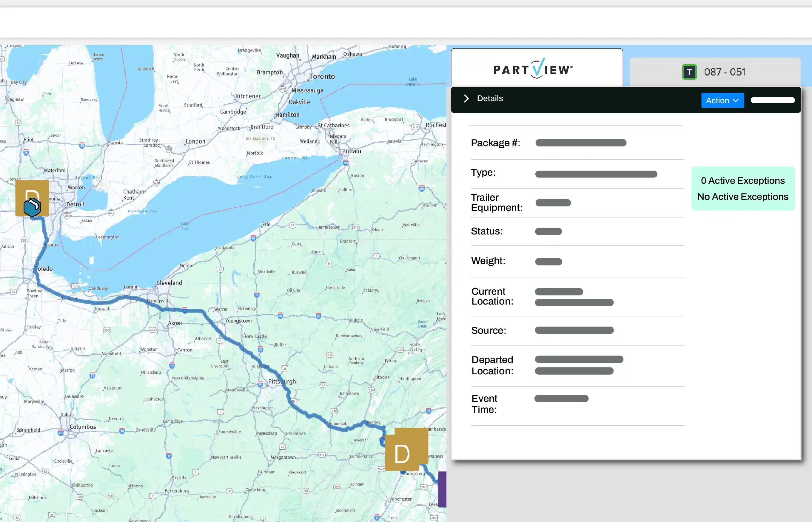The width and height of the screenshot is (812, 522).
Task: Click the Interstate 90 shield near Buffalo
Action: coord(346,163)
